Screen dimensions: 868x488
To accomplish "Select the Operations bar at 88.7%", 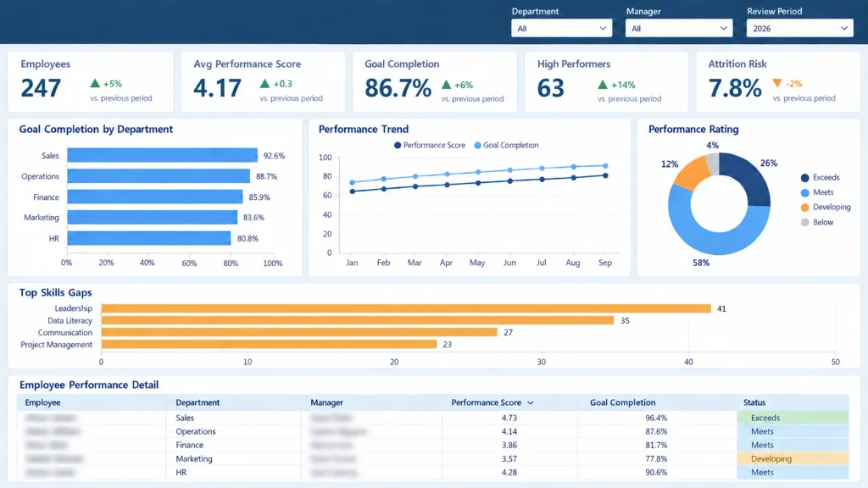I will coord(159,176).
